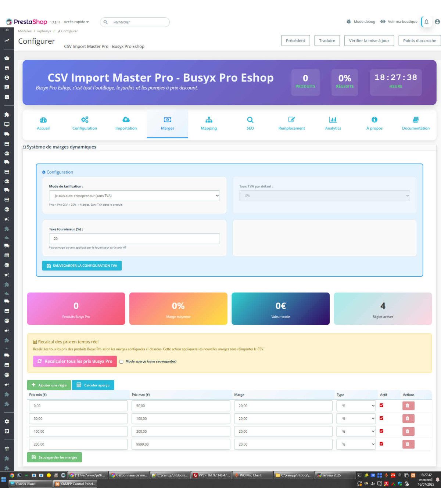The width and height of the screenshot is (441, 504).
Task: Expand the Accès rapide menu
Action: [x=76, y=22]
